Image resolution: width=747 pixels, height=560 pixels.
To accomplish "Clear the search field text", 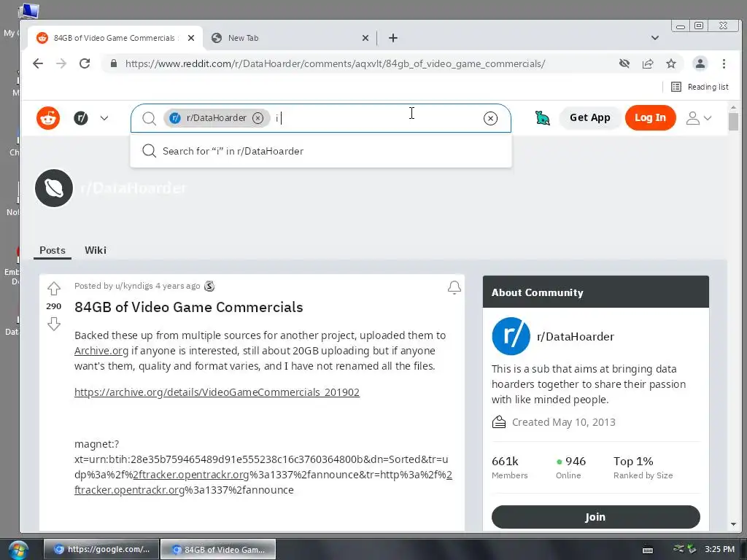I will tap(490, 118).
